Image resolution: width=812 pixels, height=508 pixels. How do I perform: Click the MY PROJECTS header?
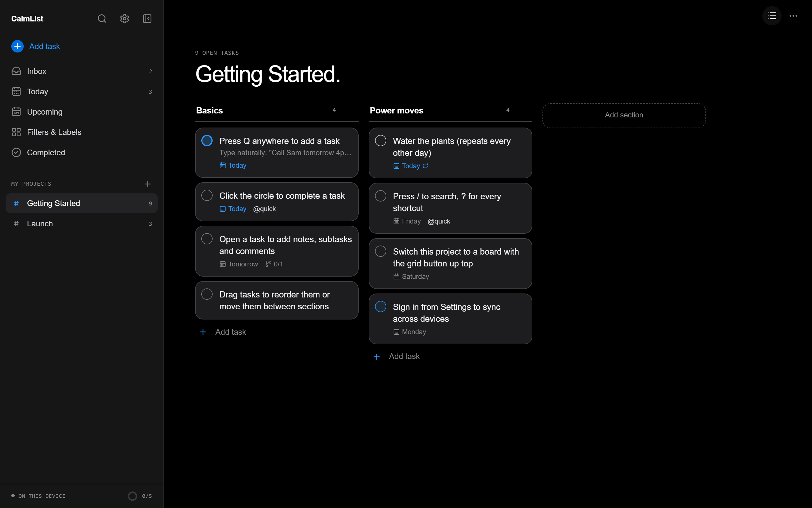31,184
